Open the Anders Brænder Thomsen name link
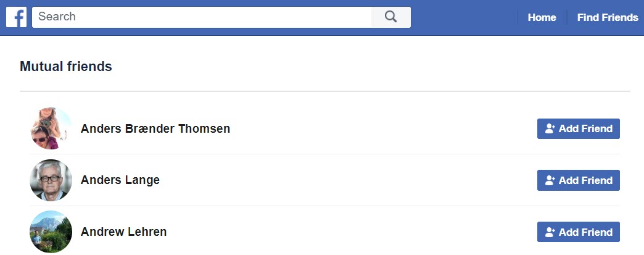 (155, 128)
